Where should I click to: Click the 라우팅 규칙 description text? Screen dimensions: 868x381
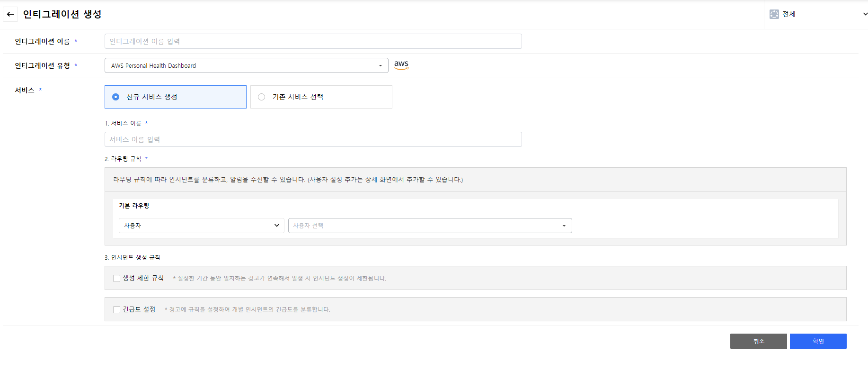288,180
